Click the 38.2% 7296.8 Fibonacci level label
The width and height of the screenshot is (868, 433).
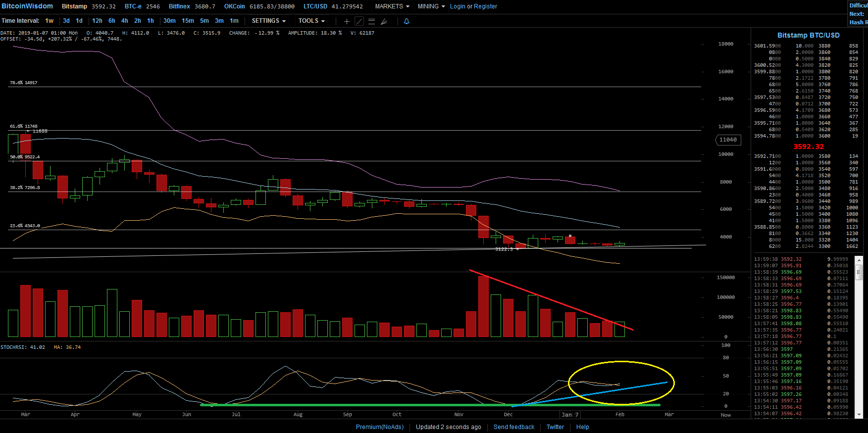tap(25, 188)
